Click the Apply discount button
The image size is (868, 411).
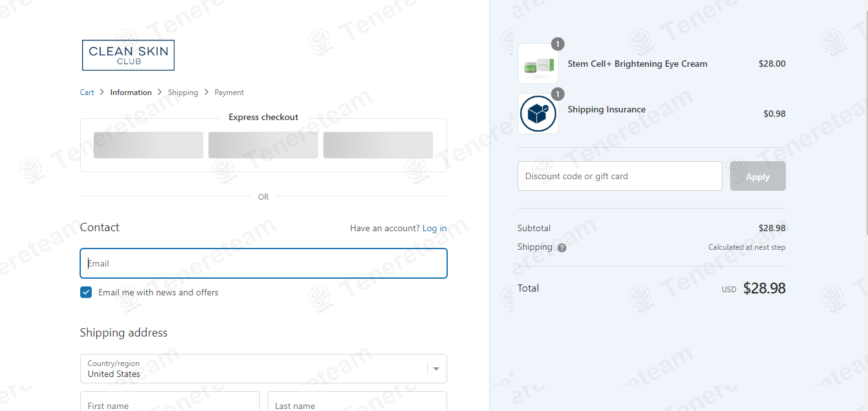(x=758, y=176)
